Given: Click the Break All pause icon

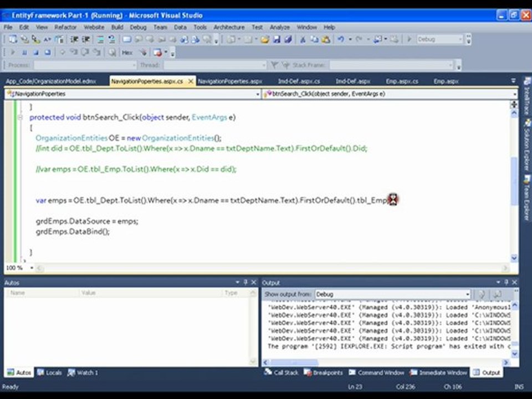Looking at the screenshot, I should point(24,52).
